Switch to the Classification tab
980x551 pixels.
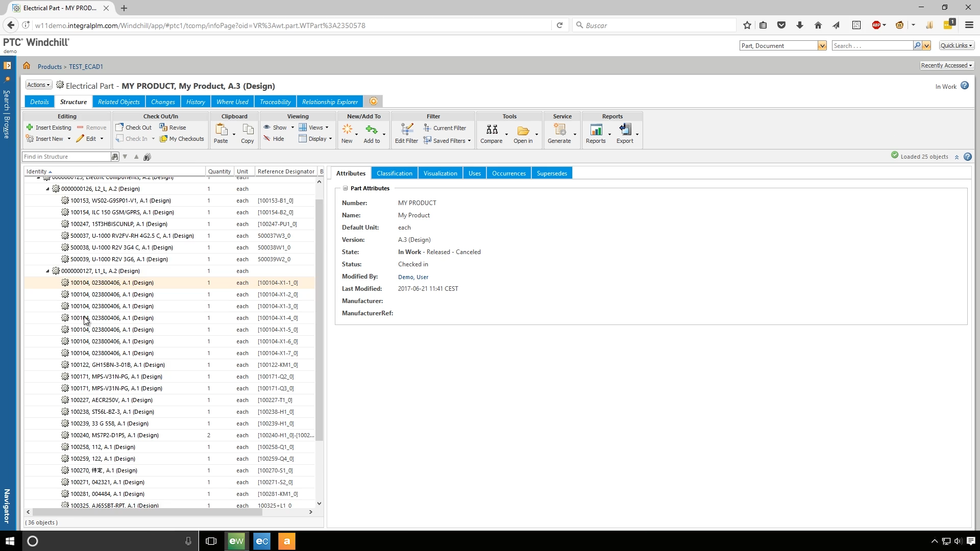[395, 173]
